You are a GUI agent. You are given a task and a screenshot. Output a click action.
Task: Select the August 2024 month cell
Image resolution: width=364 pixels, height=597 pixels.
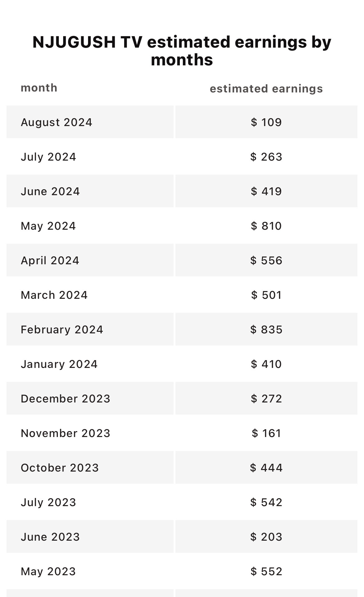57,122
